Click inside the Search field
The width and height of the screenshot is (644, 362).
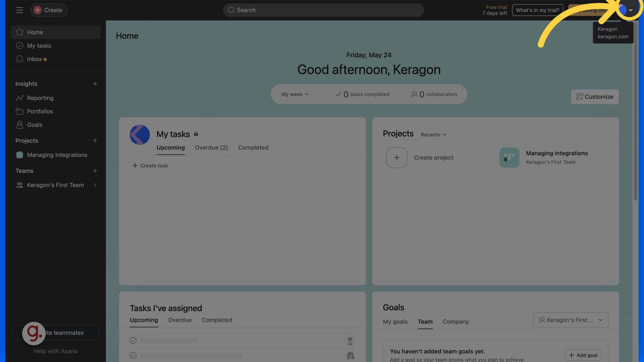point(323,10)
